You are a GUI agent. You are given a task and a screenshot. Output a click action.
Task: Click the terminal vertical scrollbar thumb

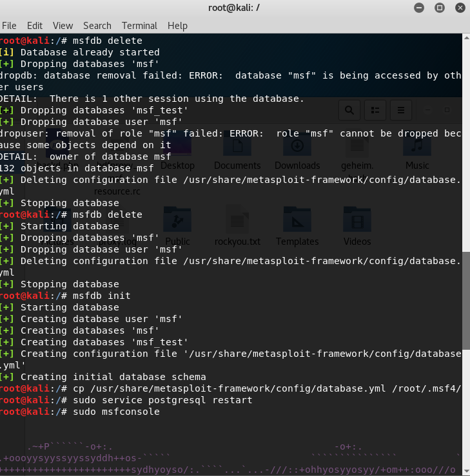[x=466, y=301]
